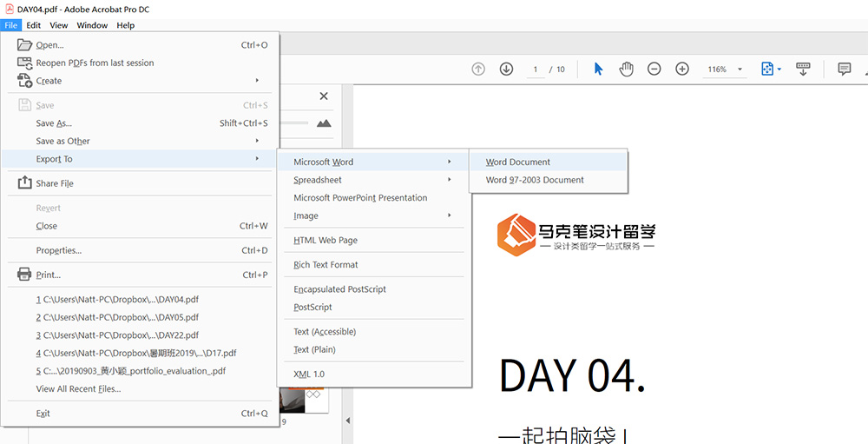
Task: Click Reopen PDFs from last session icon
Action: (x=25, y=63)
